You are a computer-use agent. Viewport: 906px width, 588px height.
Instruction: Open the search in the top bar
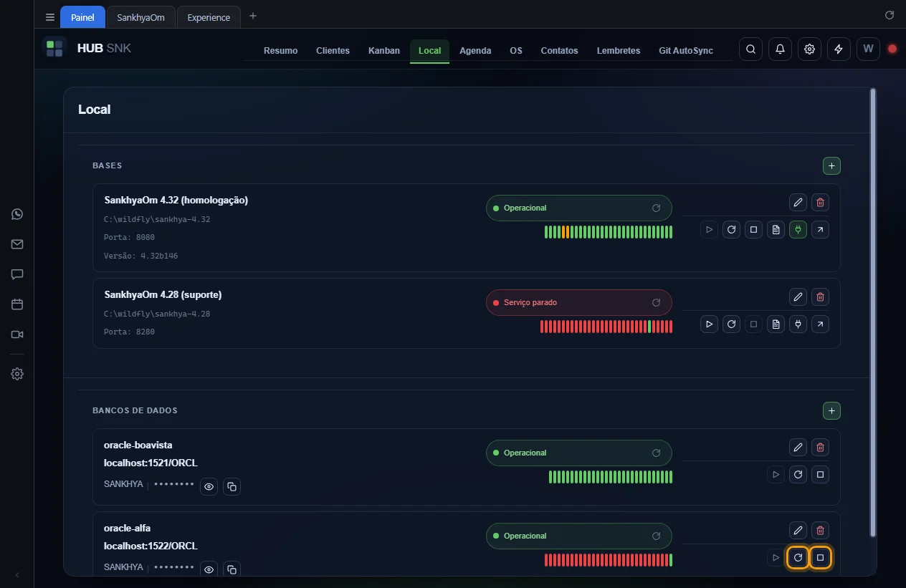click(x=750, y=49)
